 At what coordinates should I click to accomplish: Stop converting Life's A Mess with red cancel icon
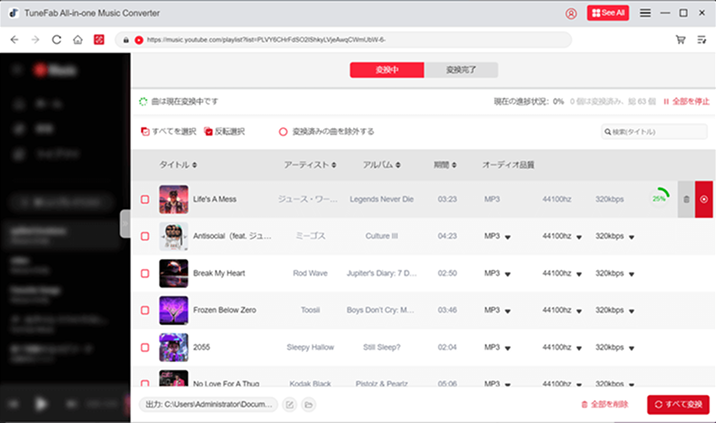pyautogui.click(x=704, y=199)
